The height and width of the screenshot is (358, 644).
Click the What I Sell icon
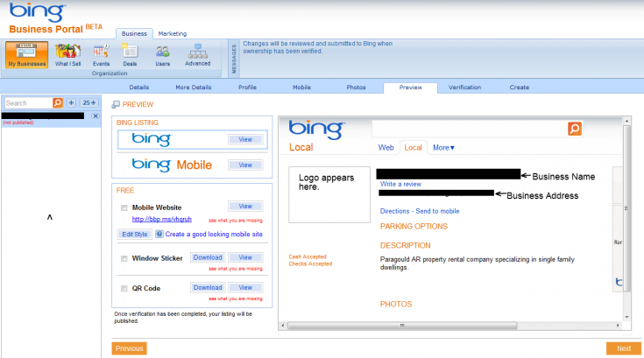point(67,54)
